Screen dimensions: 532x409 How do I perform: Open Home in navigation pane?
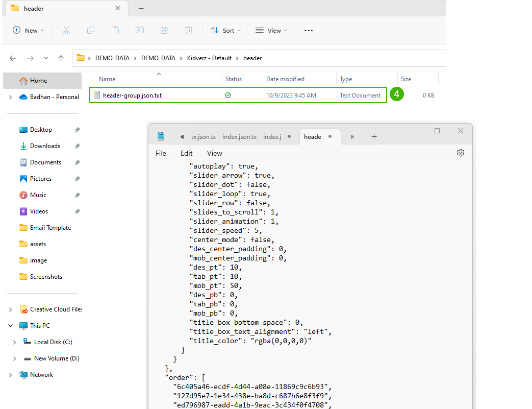(x=42, y=81)
